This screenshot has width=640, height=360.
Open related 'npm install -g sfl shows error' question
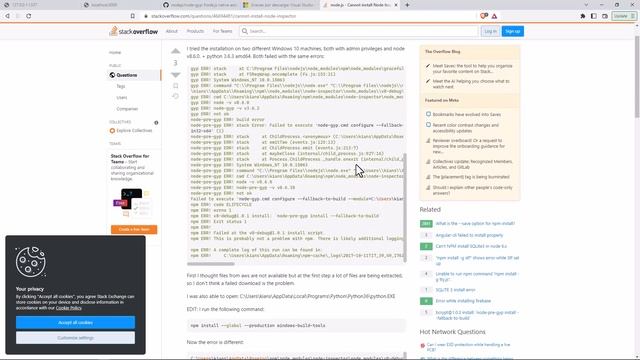point(477,261)
